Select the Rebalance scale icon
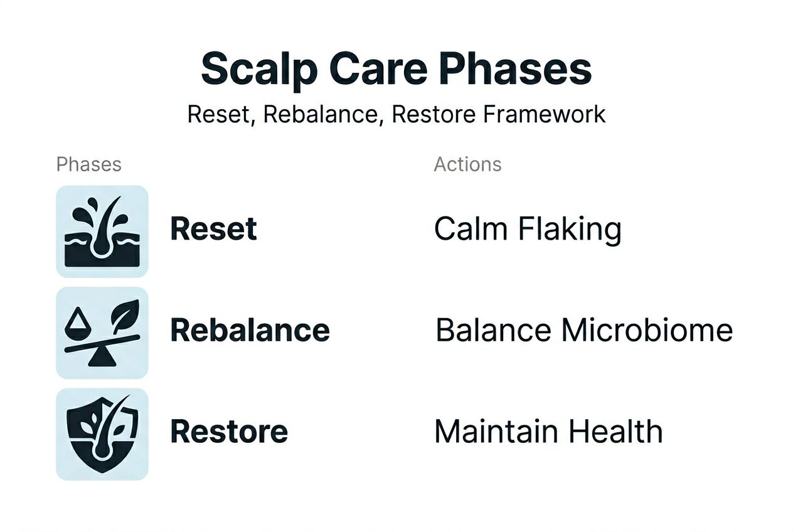Image resolution: width=793 pixels, height=532 pixels. 102,332
